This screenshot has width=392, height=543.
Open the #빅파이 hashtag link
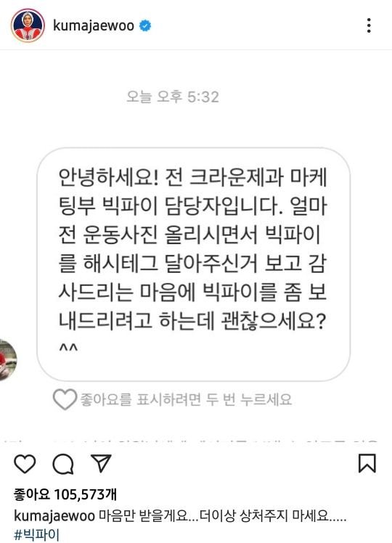[37, 534]
